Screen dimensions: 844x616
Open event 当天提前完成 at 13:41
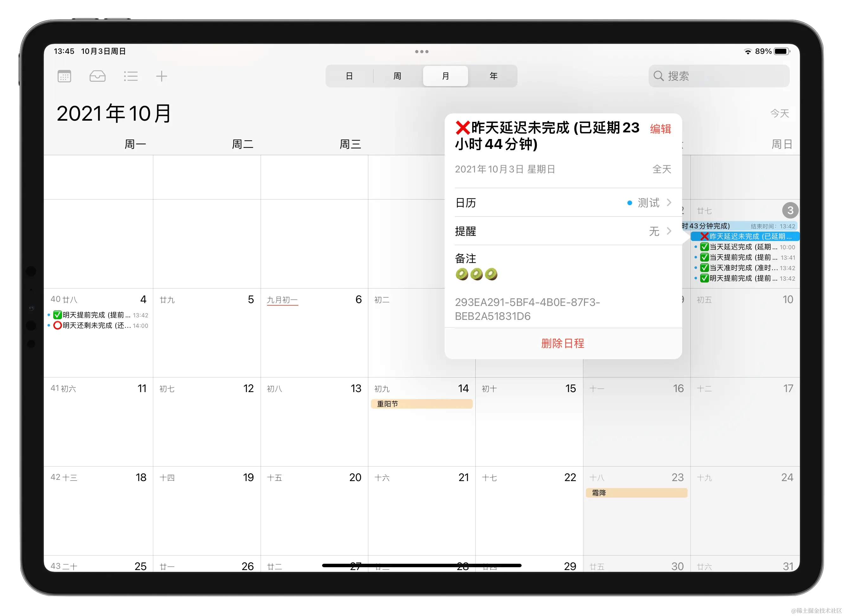pyautogui.click(x=745, y=257)
